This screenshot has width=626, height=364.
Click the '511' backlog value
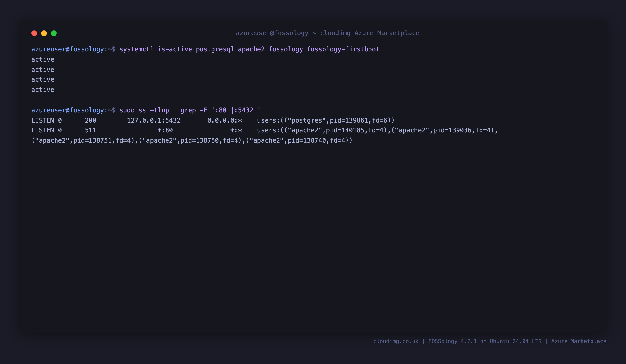tap(91, 130)
